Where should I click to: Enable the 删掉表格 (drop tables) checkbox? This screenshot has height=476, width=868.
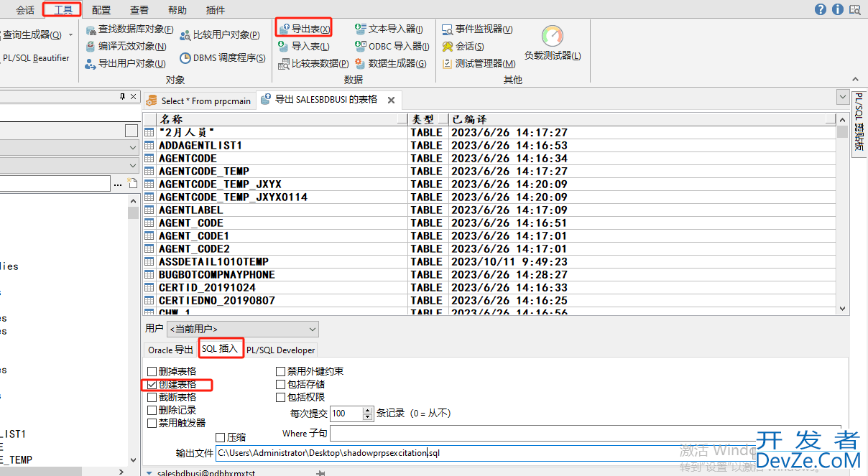(x=152, y=371)
